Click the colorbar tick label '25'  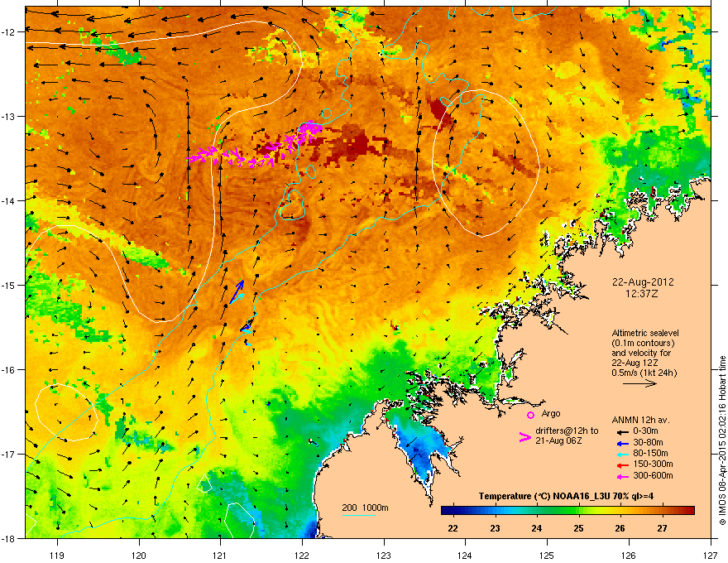578,528
